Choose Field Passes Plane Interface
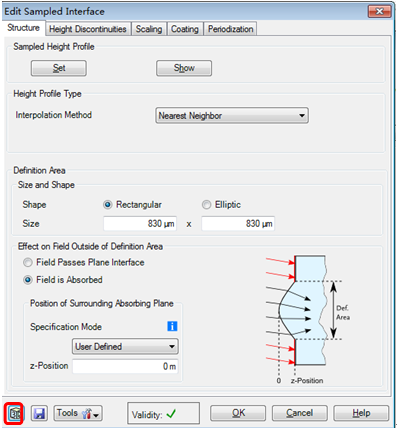This screenshot has height=430, width=397. 28,262
